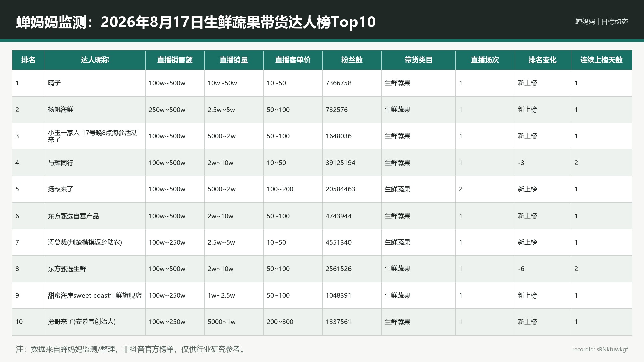Viewport: 644px width, 362px height.
Task: Select the 排名 column header
Action: click(x=29, y=60)
